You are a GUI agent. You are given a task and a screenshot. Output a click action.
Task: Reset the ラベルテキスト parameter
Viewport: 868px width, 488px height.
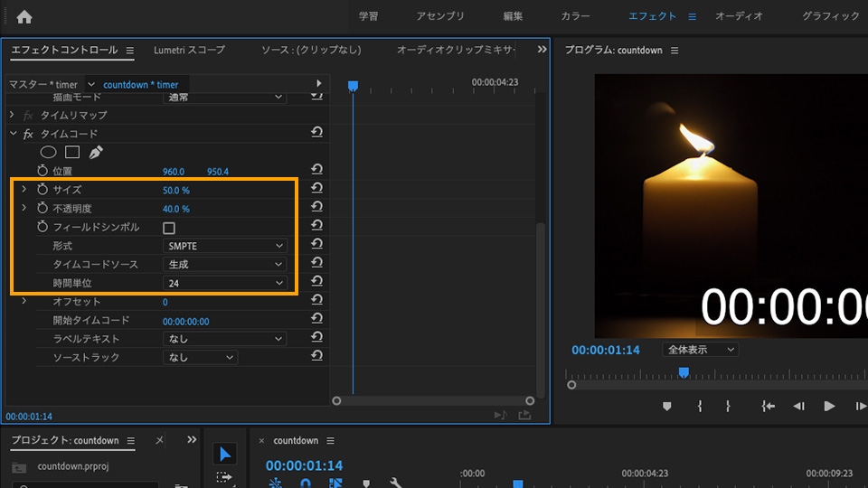click(x=316, y=337)
